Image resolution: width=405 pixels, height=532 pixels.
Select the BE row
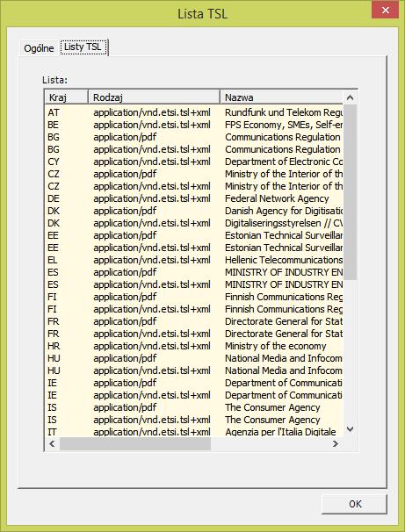(194, 125)
